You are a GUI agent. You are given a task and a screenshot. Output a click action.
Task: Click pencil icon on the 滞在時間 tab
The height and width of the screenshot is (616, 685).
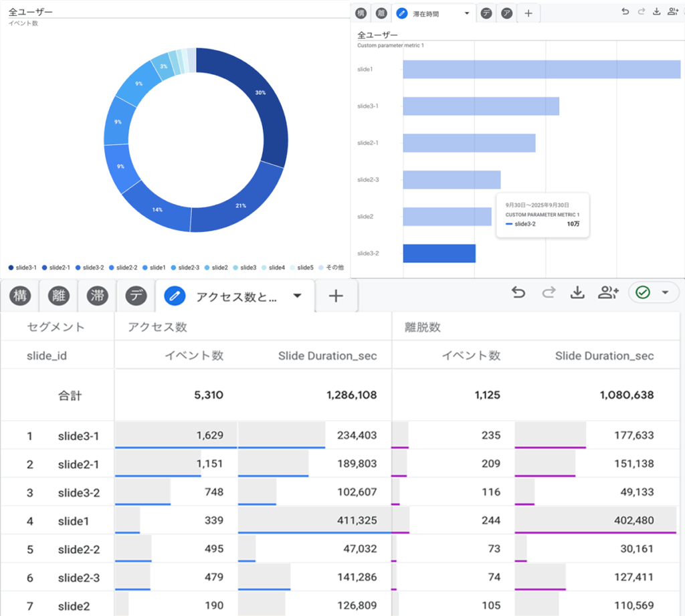tap(401, 13)
